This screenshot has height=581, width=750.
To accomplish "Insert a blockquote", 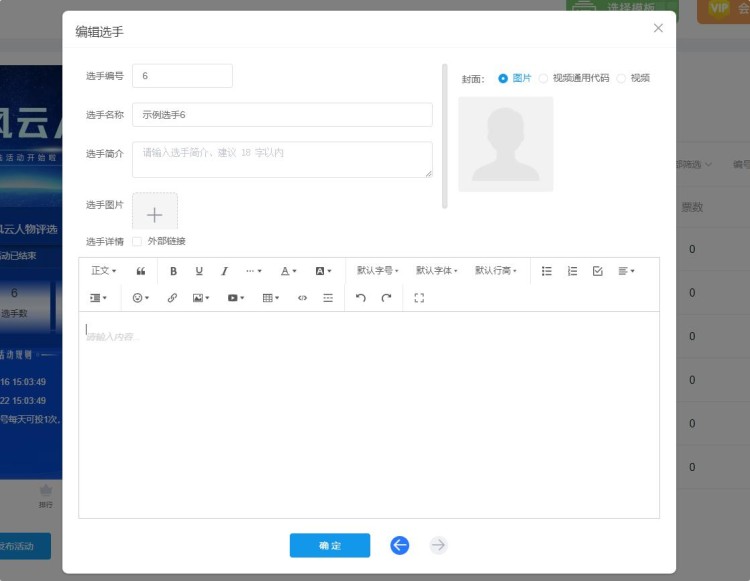I will click(x=141, y=271).
